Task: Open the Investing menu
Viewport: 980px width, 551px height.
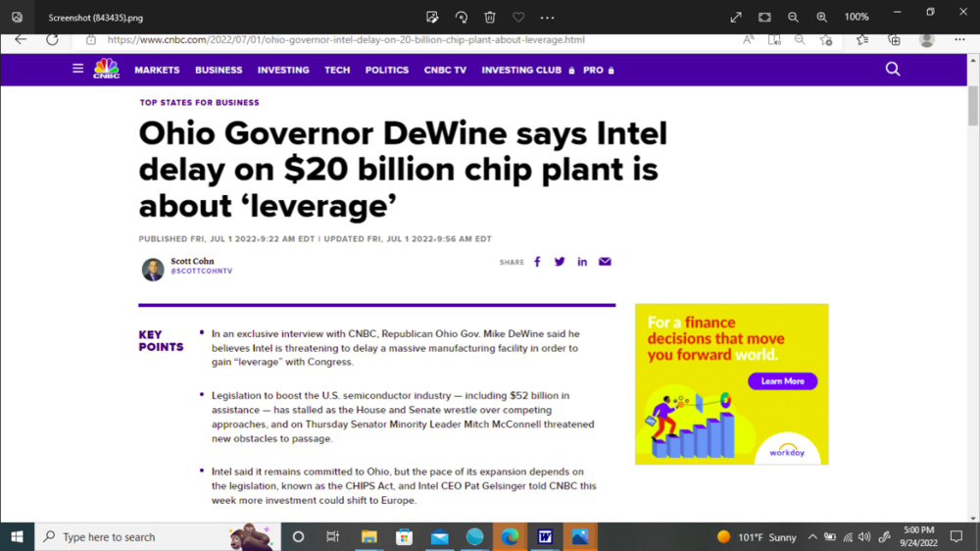Action: 283,70
